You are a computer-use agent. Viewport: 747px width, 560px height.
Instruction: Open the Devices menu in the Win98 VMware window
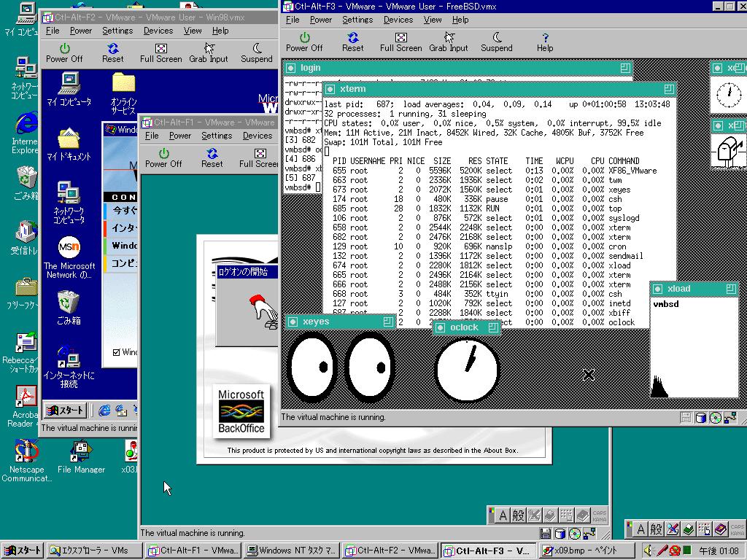click(x=158, y=31)
